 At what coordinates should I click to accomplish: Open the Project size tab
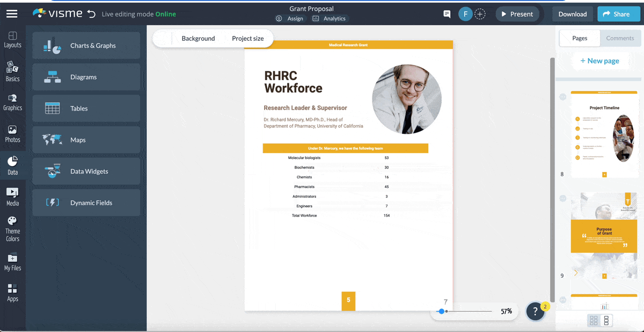[x=247, y=38]
